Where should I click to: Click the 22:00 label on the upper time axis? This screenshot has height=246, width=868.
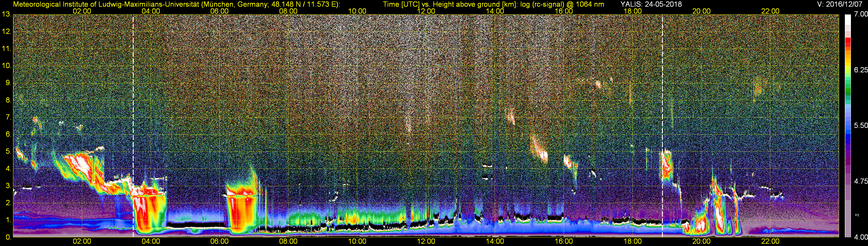click(770, 11)
